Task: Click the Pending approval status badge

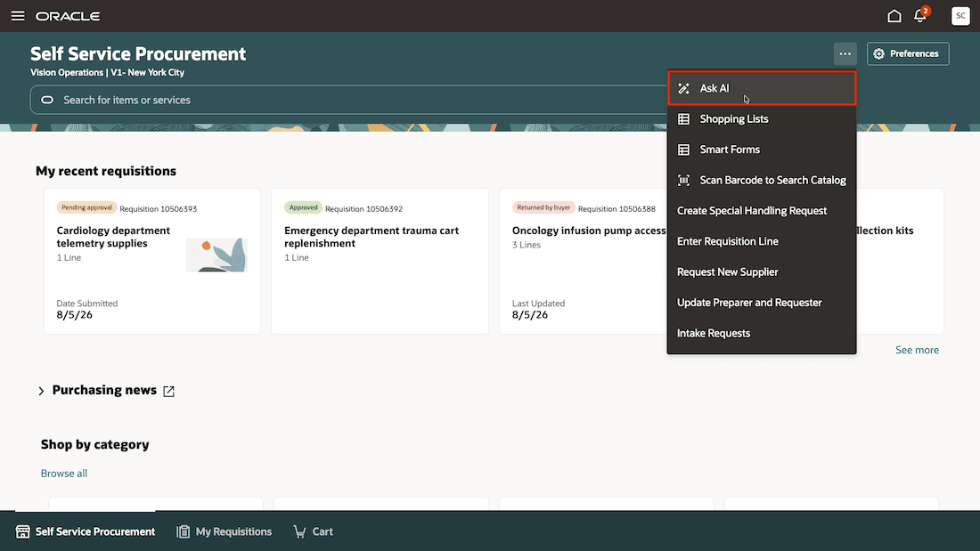Action: point(87,207)
